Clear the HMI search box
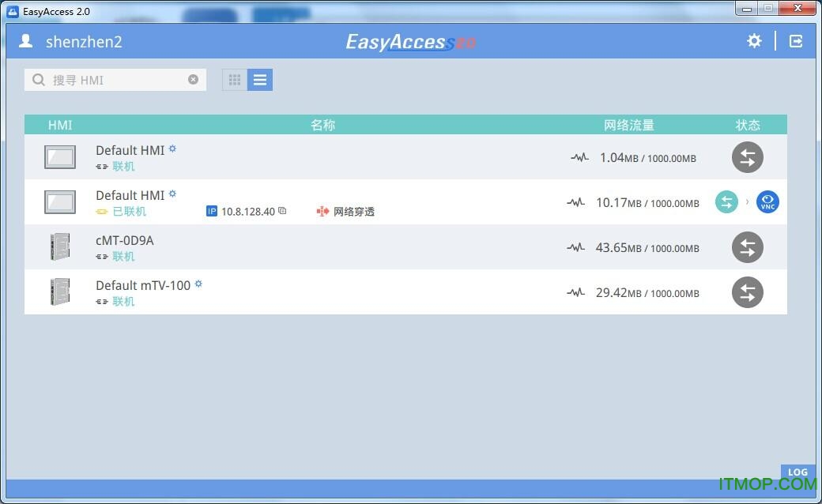This screenshot has height=504, width=822. coord(194,79)
